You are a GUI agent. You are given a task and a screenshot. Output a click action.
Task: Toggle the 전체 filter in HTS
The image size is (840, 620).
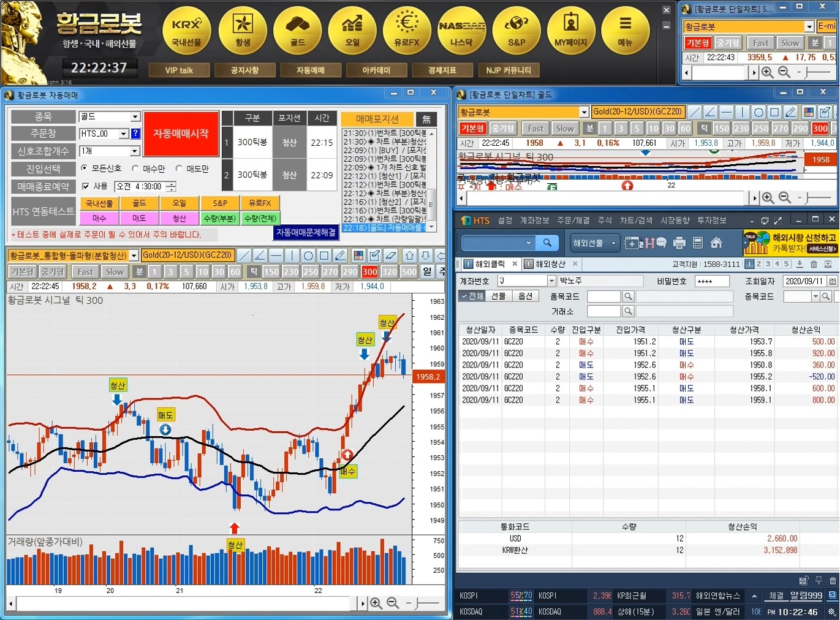click(472, 296)
